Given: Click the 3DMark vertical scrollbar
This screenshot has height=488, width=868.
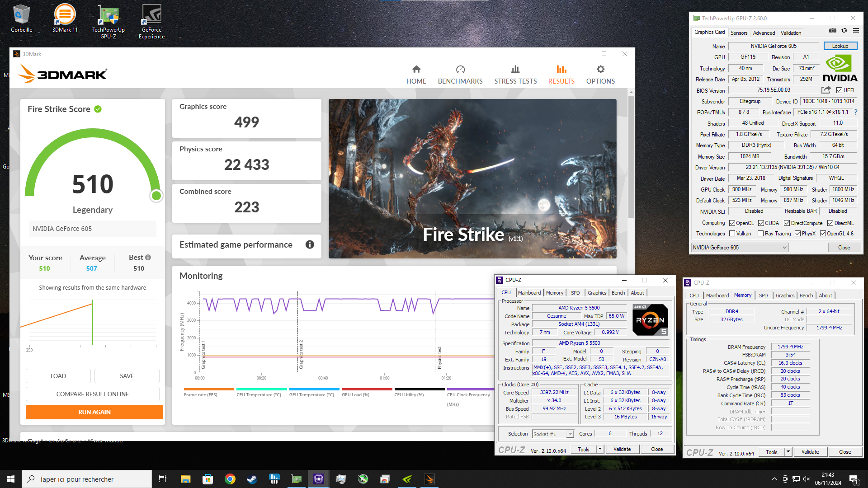Looking at the screenshot, I should coord(631,156).
